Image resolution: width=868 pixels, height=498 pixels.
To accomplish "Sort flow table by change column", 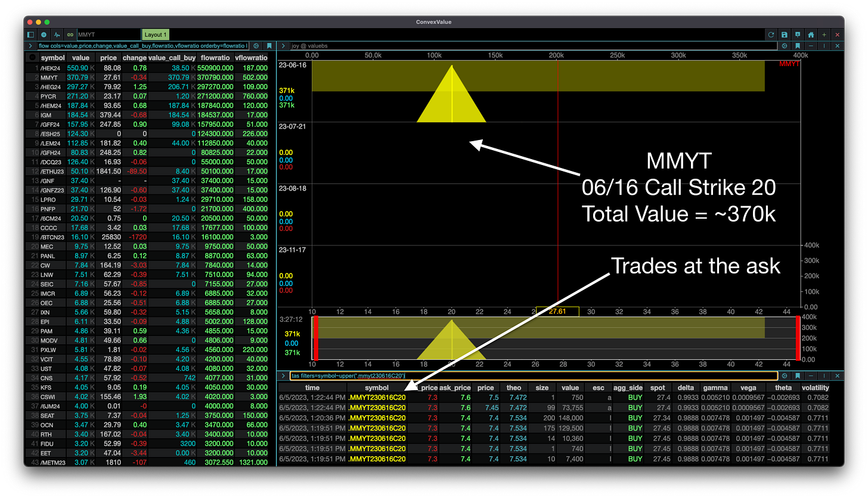I will click(x=134, y=58).
